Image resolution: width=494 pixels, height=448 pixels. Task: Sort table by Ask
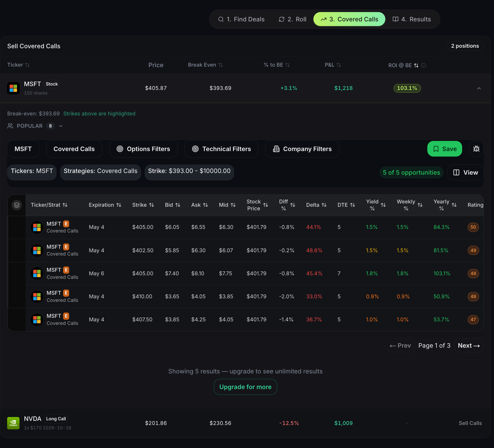point(200,205)
